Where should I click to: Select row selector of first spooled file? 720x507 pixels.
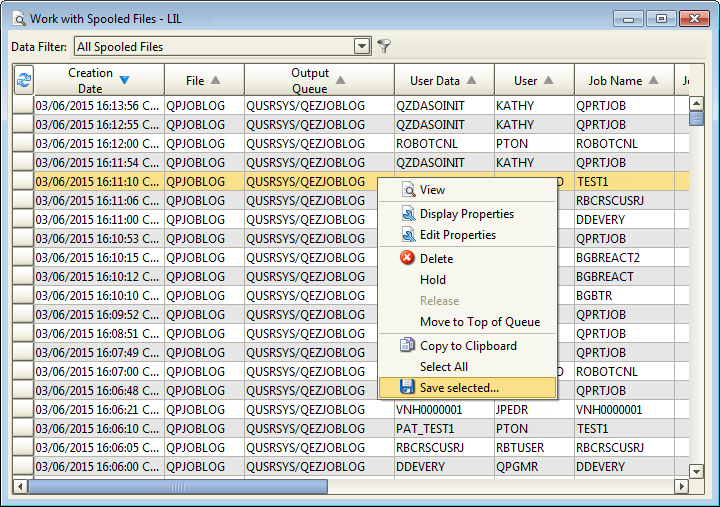click(x=23, y=106)
